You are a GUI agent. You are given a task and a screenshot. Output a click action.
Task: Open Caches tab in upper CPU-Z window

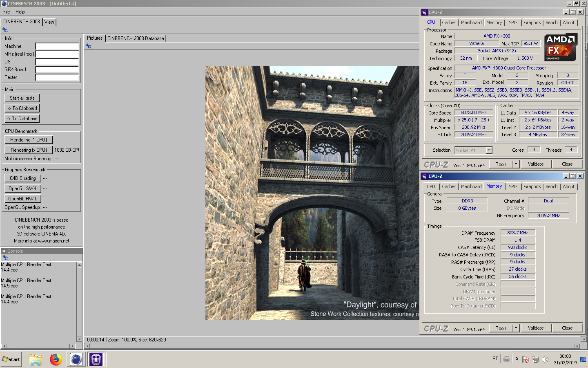449,22
